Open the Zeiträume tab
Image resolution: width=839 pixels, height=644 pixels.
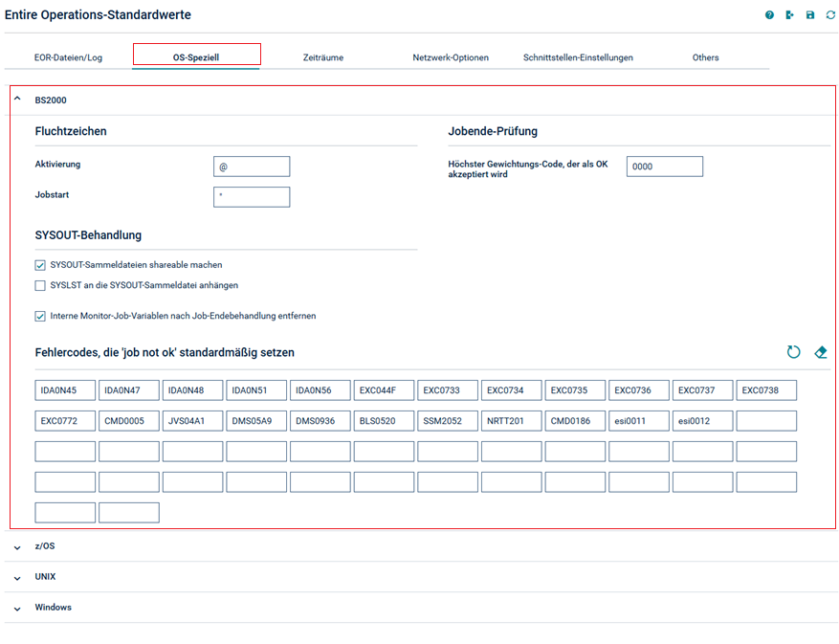323,57
